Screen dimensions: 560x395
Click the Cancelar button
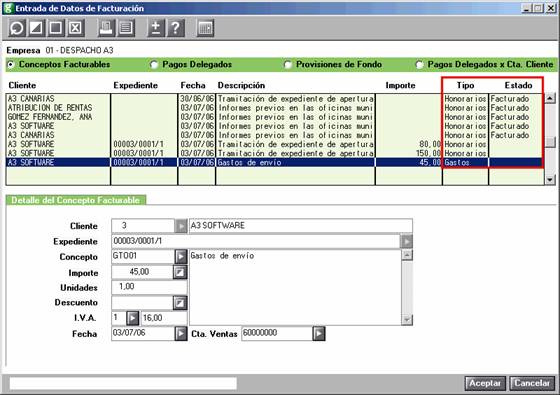tap(532, 383)
